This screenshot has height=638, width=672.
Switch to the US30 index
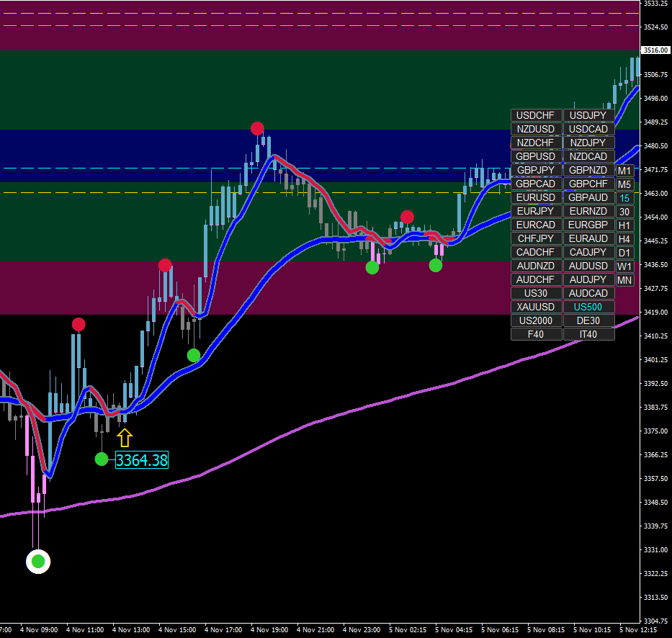(x=536, y=294)
